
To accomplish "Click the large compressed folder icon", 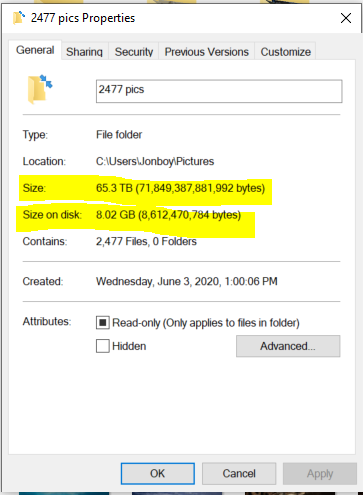I will pos(40,89).
